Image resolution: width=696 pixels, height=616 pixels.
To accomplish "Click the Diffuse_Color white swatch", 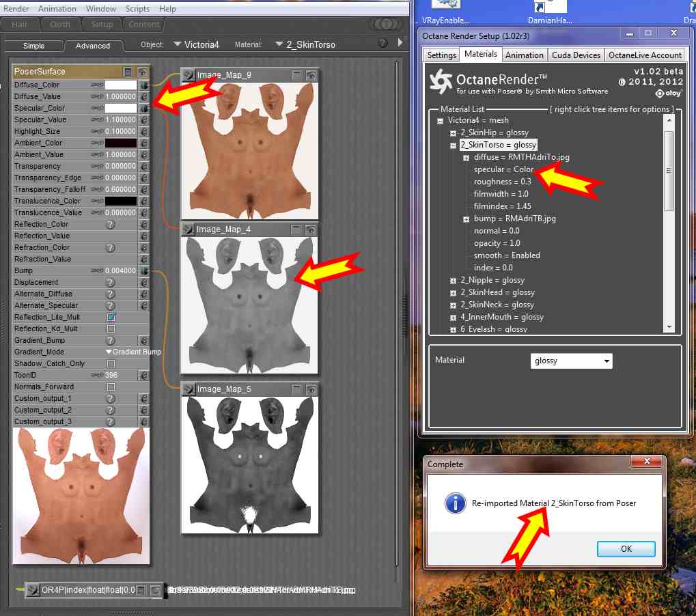I will point(121,85).
